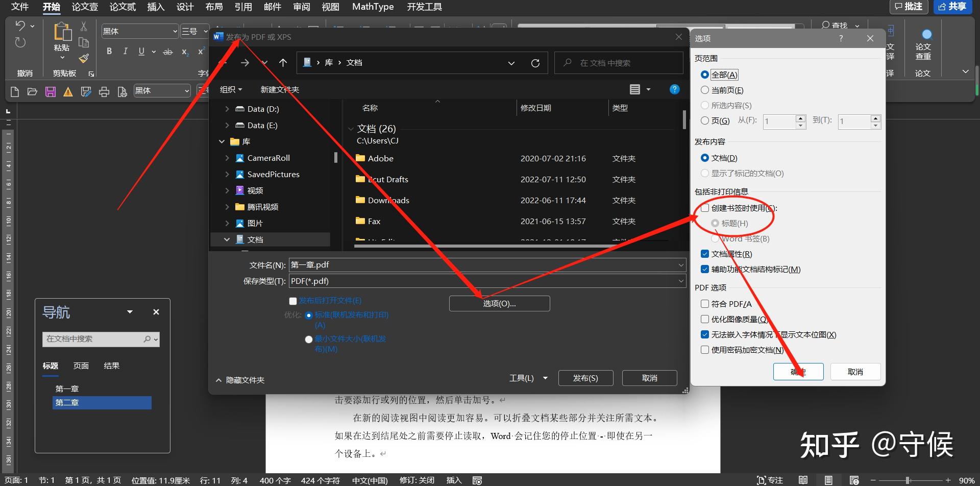This screenshot has height=486, width=980.
Task: Click the 选项(O)... button
Action: coord(500,304)
